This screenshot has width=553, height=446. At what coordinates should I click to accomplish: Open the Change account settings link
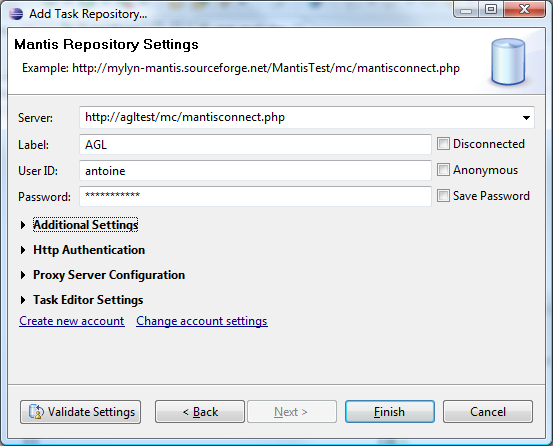[202, 321]
